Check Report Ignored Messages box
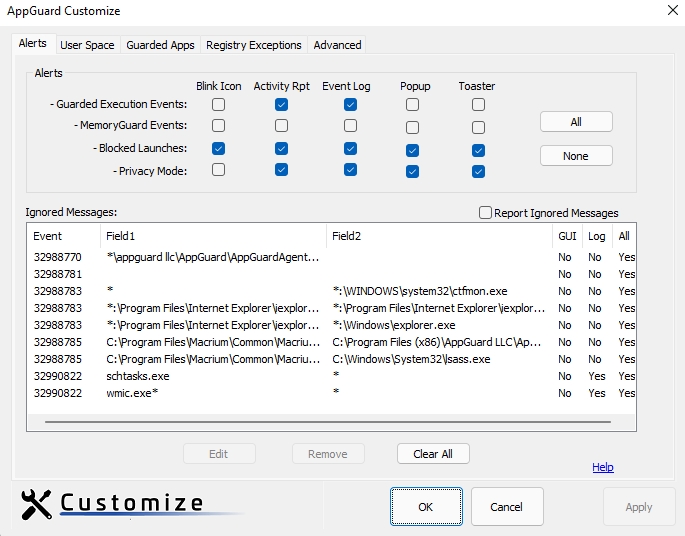Image resolution: width=685 pixels, height=536 pixels. click(x=485, y=213)
